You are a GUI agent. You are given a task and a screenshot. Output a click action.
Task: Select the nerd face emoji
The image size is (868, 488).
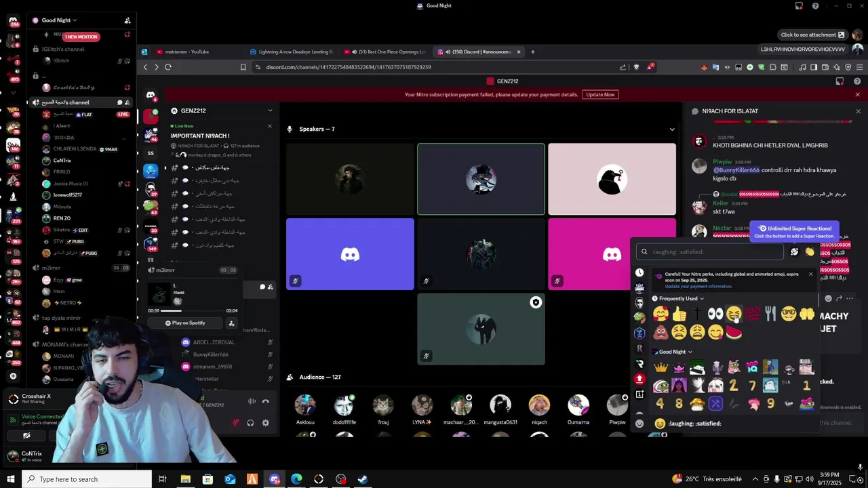point(789,314)
